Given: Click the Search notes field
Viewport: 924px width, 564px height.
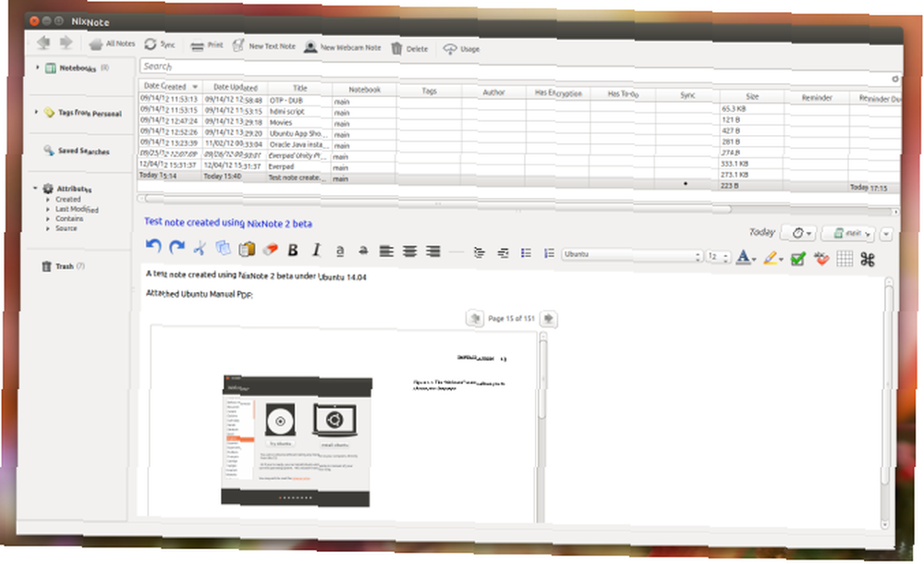Looking at the screenshot, I should click(518, 69).
